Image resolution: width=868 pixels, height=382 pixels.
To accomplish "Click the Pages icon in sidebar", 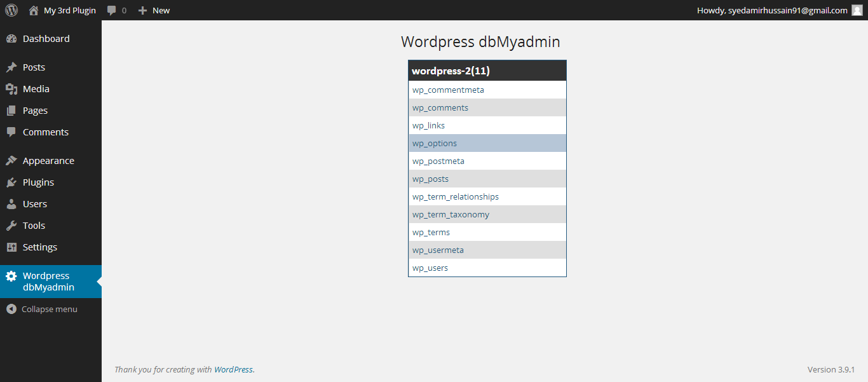I will tap(11, 111).
